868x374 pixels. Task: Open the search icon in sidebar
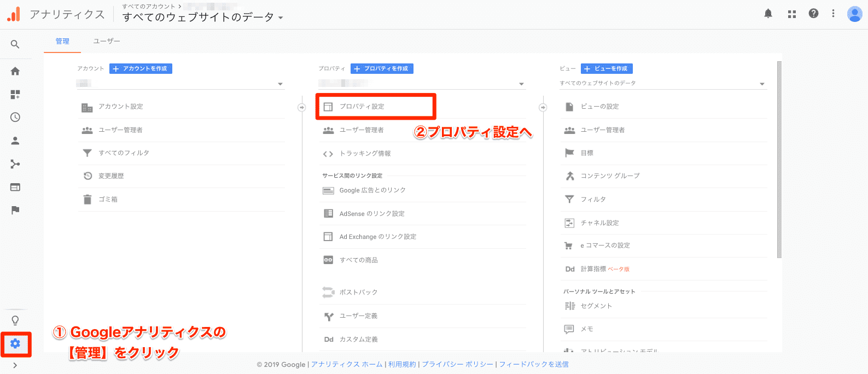click(x=15, y=44)
